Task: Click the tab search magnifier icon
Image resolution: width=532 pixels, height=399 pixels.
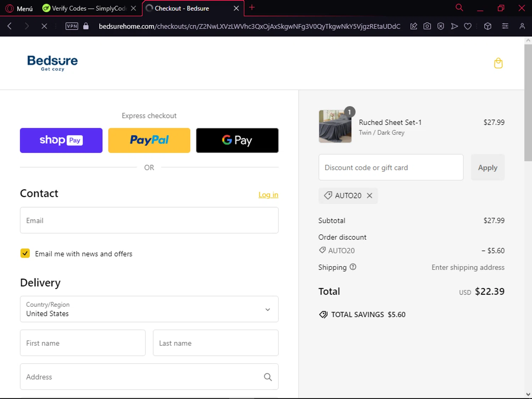Action: click(459, 7)
